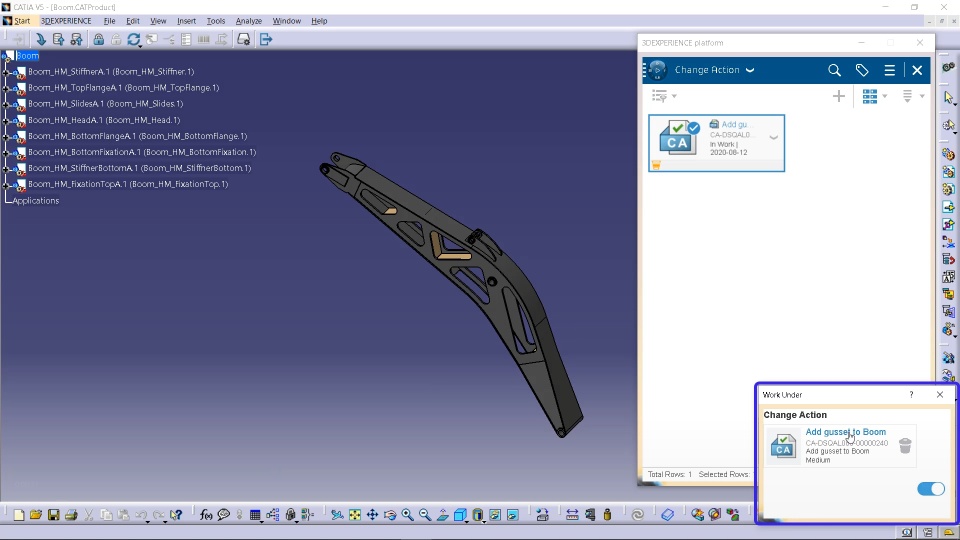This screenshot has width=960, height=540.
Task: Click the Save floppy disk icon
Action: (x=53, y=515)
